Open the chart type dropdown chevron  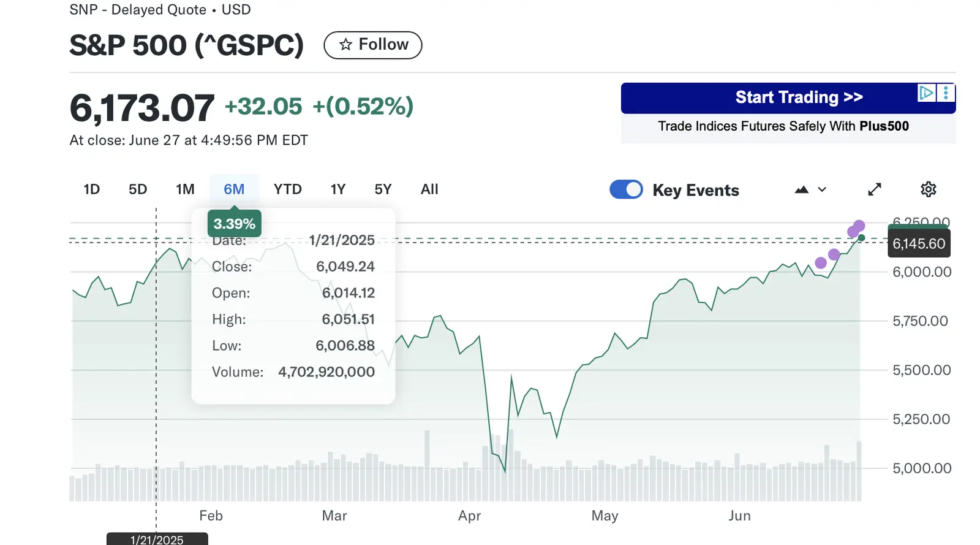tap(822, 190)
